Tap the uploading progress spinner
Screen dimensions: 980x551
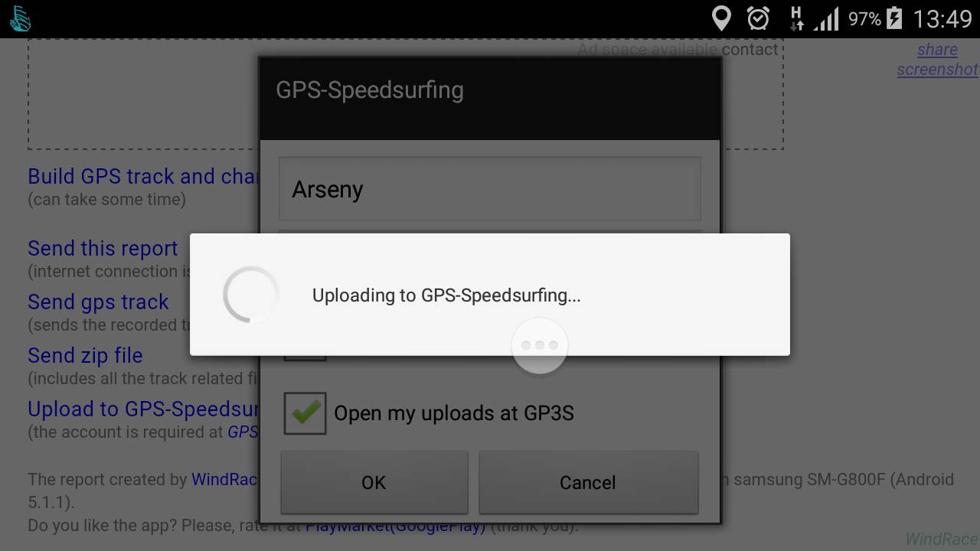251,295
